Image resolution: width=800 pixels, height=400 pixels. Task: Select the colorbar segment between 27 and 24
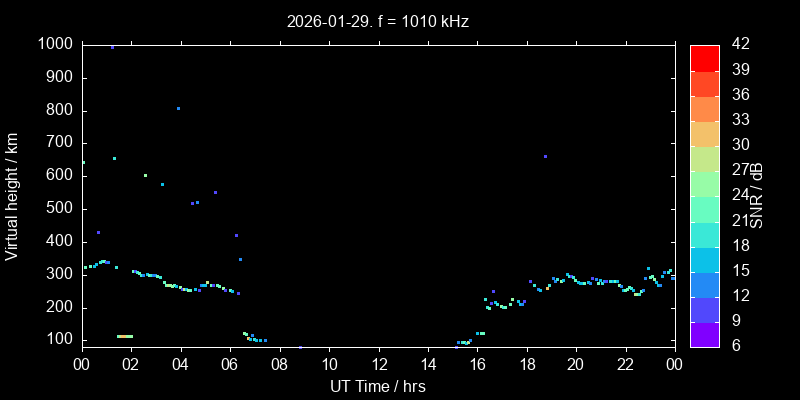[x=704, y=183]
